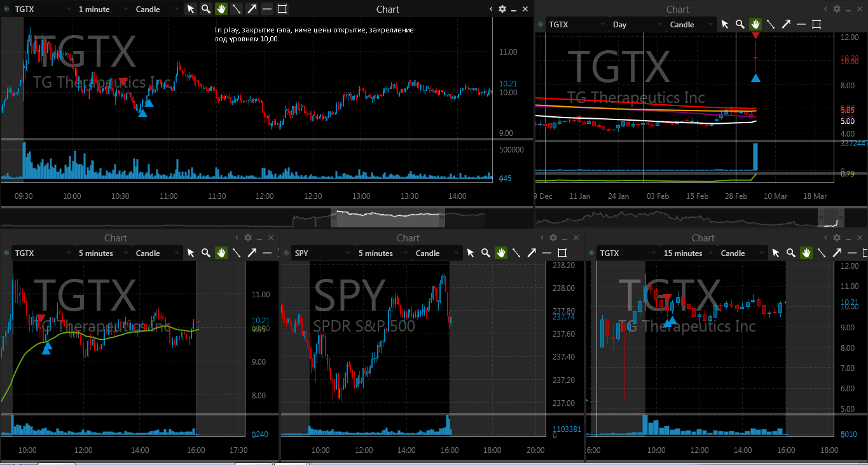Select magnifier tool in the SPY chart
Screen dimensions: 868x465
tap(486, 253)
